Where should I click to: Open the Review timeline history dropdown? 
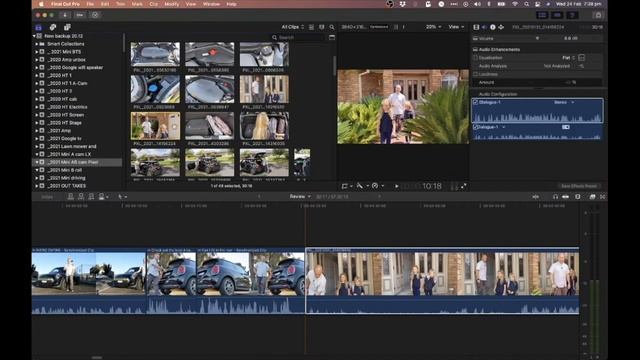point(300,197)
